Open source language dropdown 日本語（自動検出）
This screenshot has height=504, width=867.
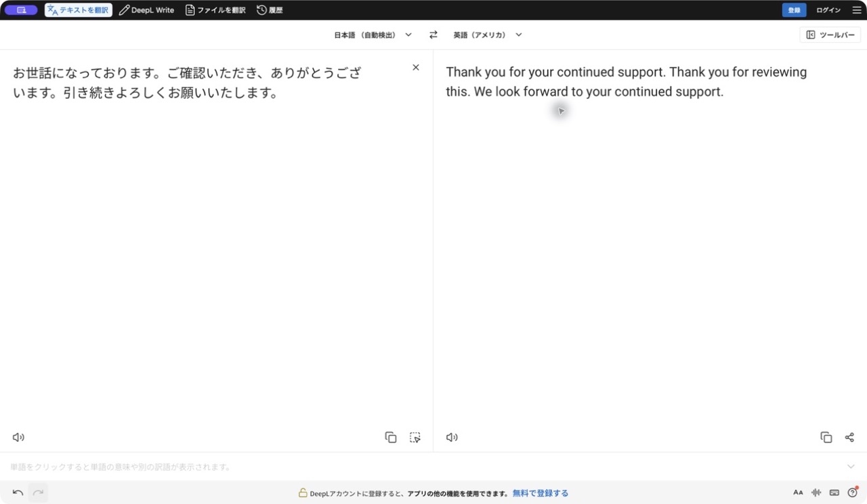click(373, 35)
